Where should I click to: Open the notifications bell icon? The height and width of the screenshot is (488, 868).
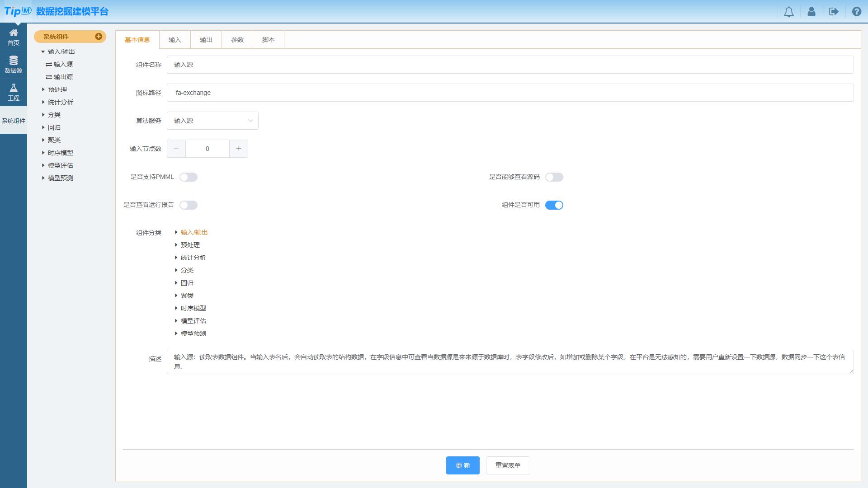click(x=788, y=12)
